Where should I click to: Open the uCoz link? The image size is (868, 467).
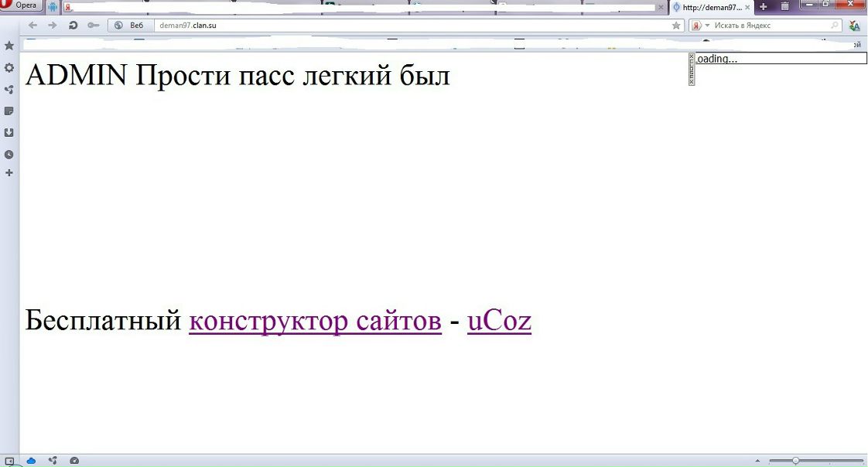(x=499, y=319)
